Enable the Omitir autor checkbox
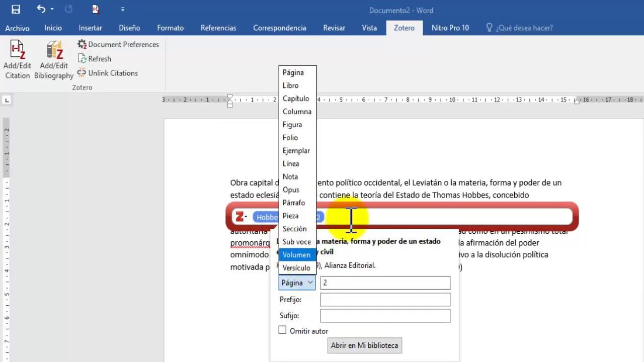This screenshot has width=644, height=362. point(282,330)
